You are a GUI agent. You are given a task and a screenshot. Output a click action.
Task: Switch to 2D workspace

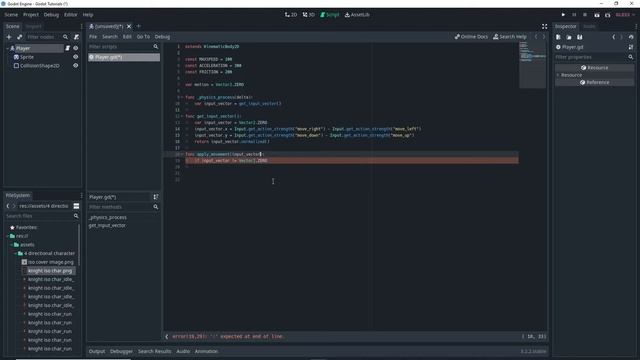coord(291,15)
